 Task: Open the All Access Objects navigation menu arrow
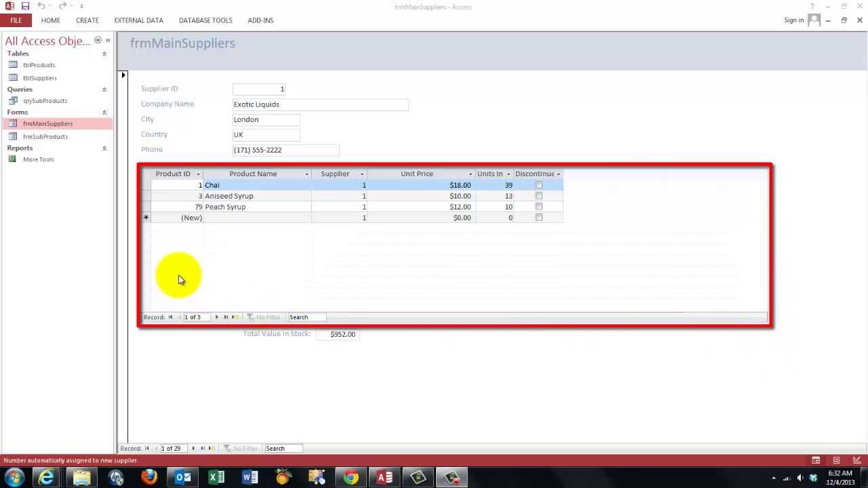pyautogui.click(x=98, y=41)
